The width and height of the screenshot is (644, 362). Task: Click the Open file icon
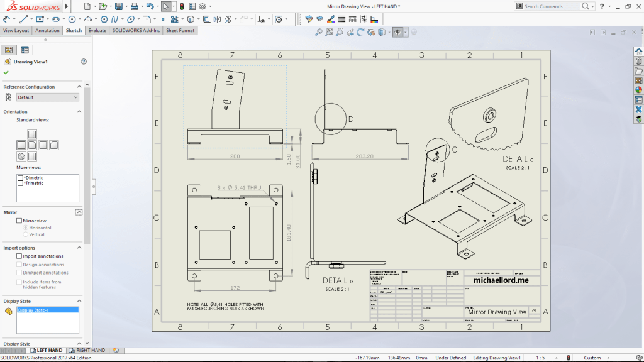103,6
